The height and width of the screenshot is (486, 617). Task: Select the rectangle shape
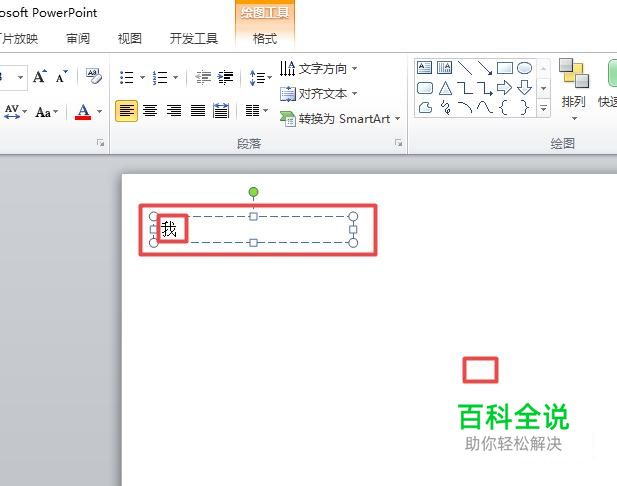[x=504, y=68]
